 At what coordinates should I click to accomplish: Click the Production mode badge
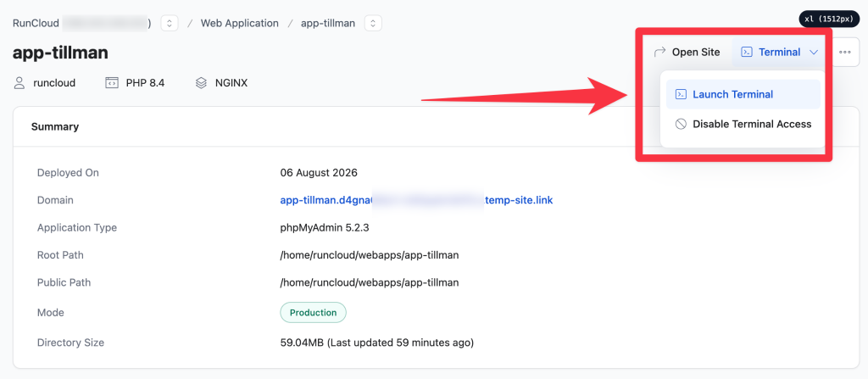coord(314,313)
